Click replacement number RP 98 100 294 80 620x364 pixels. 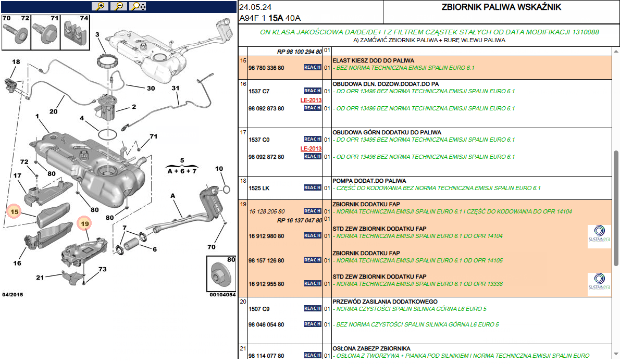(300, 52)
